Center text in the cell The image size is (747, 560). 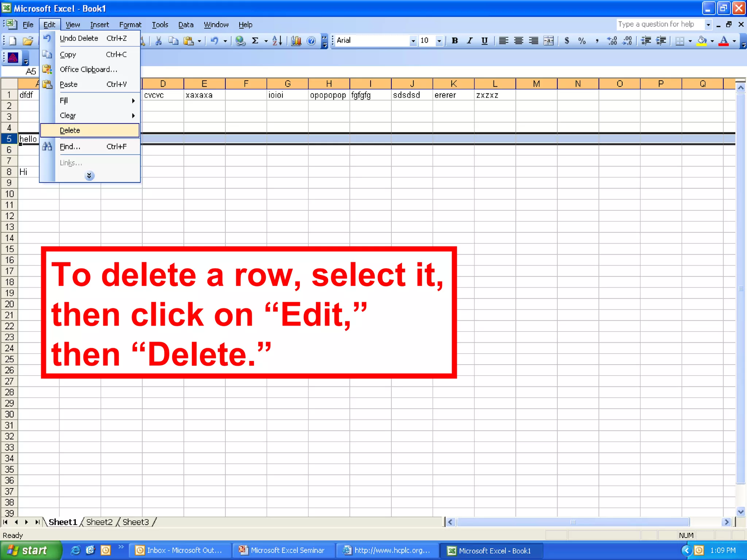pyautogui.click(x=518, y=41)
